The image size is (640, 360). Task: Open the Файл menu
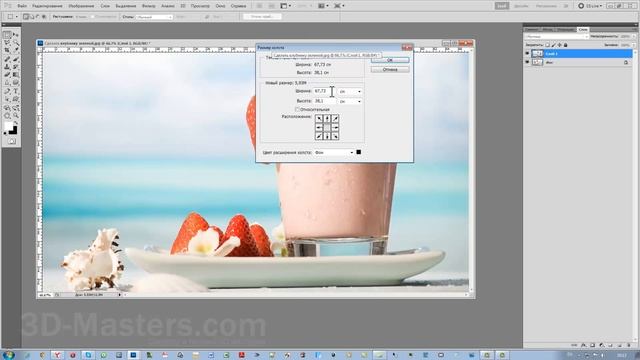coord(22,6)
